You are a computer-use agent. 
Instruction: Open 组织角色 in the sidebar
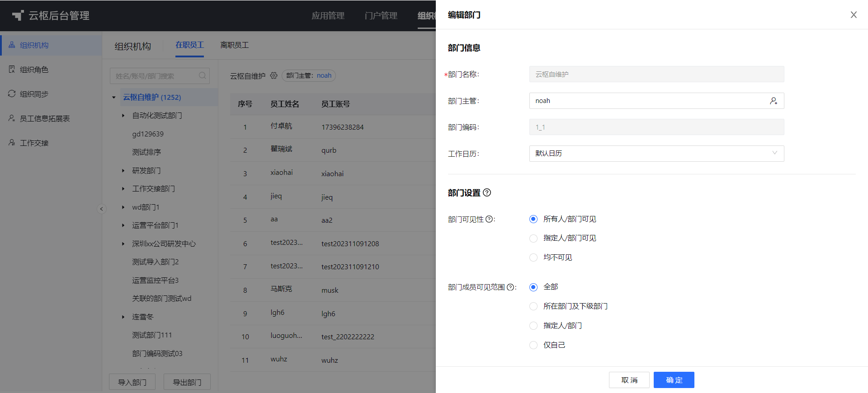(x=51, y=70)
